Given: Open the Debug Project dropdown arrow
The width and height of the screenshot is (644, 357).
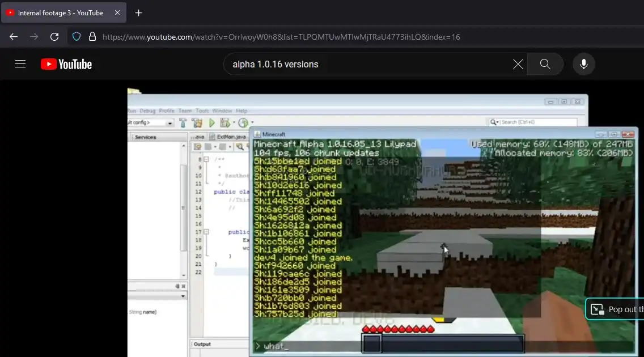Looking at the screenshot, I should click(x=234, y=122).
